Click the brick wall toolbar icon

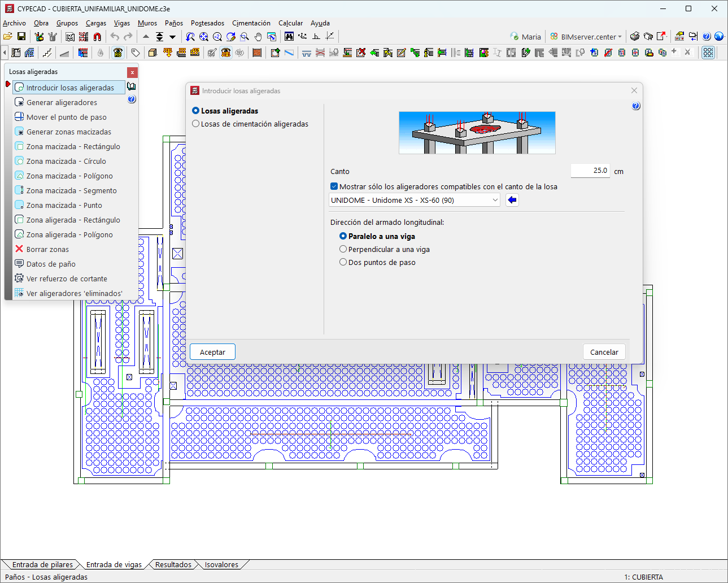click(257, 53)
